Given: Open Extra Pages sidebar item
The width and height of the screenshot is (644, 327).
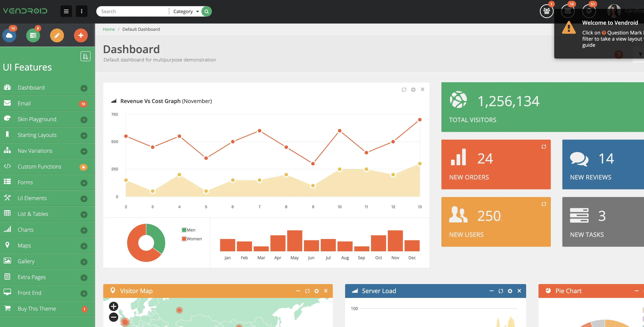Looking at the screenshot, I should click(x=48, y=277).
